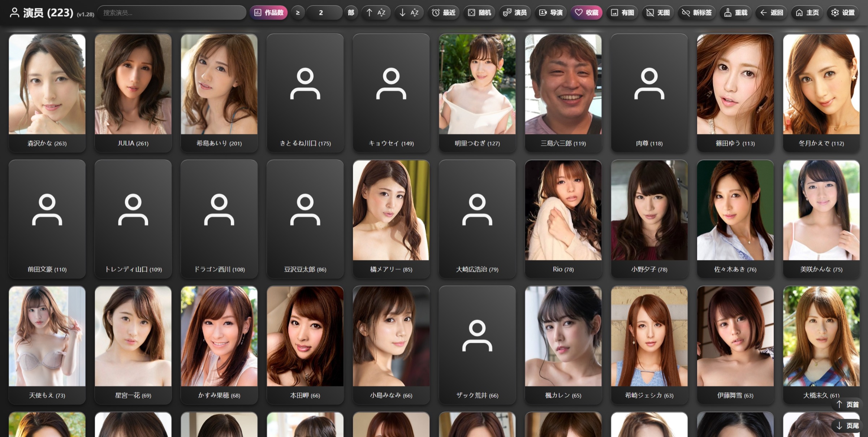Open placeholder card 肉尊 (118)

[649, 93]
